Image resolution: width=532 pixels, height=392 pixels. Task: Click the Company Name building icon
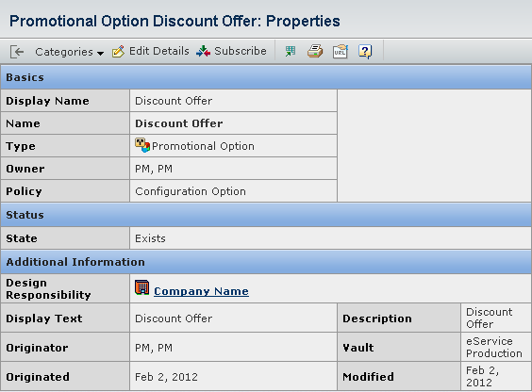click(x=141, y=287)
